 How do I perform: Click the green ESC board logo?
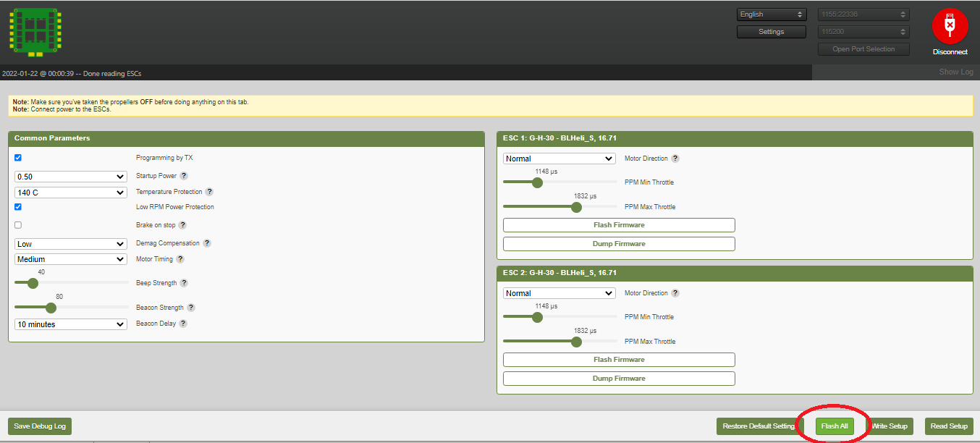click(36, 30)
